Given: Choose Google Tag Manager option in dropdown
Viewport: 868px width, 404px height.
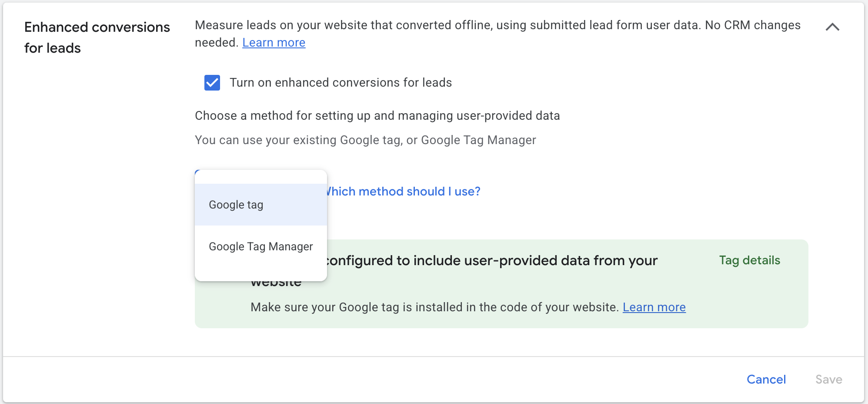Looking at the screenshot, I should tap(260, 246).
